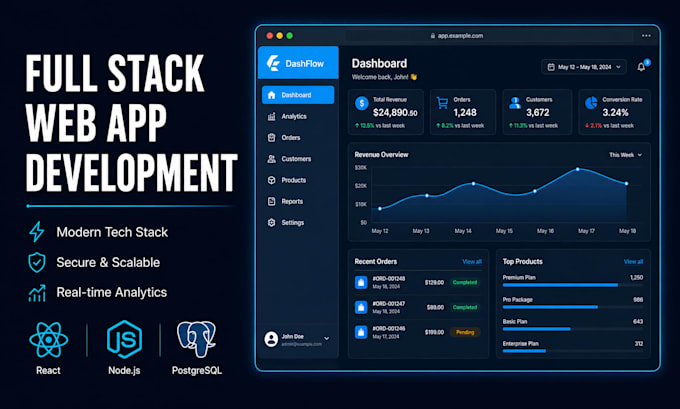Click the Reports document icon
This screenshot has height=409, width=680.
pos(271,201)
